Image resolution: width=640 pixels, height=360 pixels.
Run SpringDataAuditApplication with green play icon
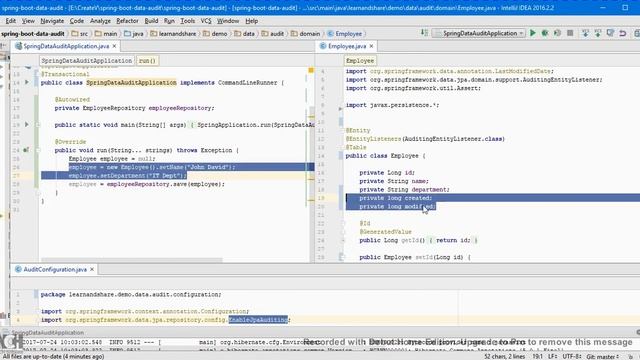533,33
